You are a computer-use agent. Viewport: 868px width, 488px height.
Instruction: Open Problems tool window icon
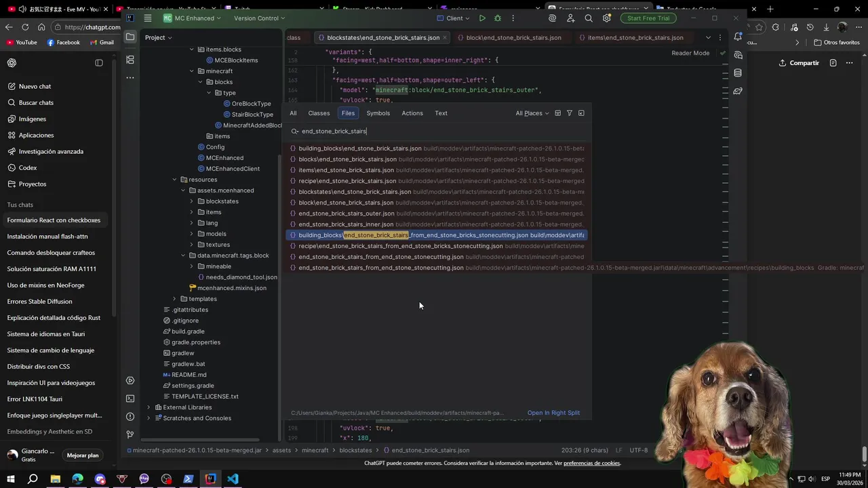click(x=130, y=417)
